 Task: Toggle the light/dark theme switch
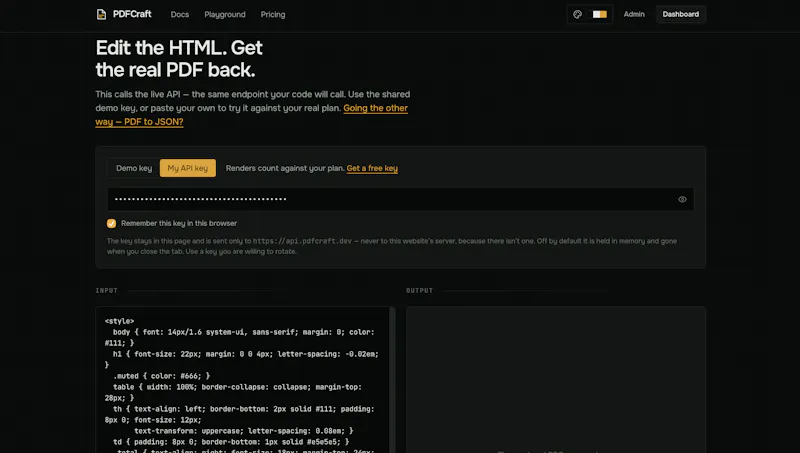[599, 14]
